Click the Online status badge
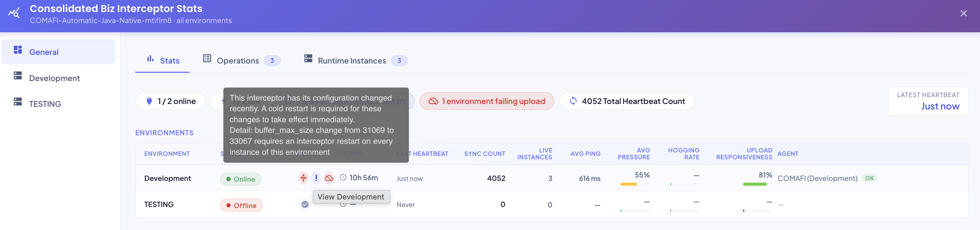This screenshot has width=980, height=230. (241, 179)
